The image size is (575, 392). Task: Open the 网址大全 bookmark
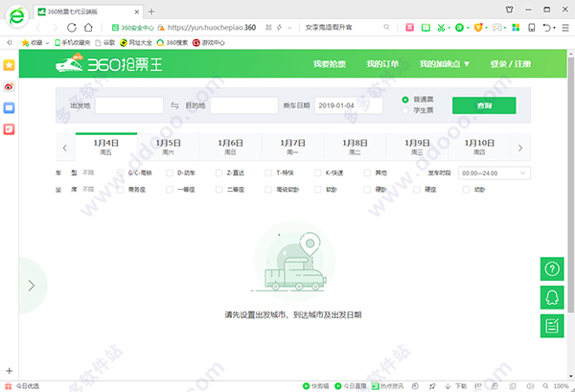pyautogui.click(x=136, y=43)
